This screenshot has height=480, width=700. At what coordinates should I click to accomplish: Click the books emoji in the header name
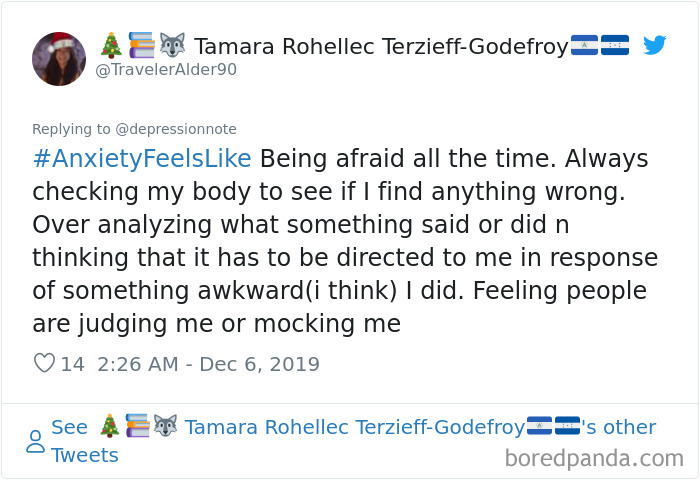pyautogui.click(x=139, y=46)
